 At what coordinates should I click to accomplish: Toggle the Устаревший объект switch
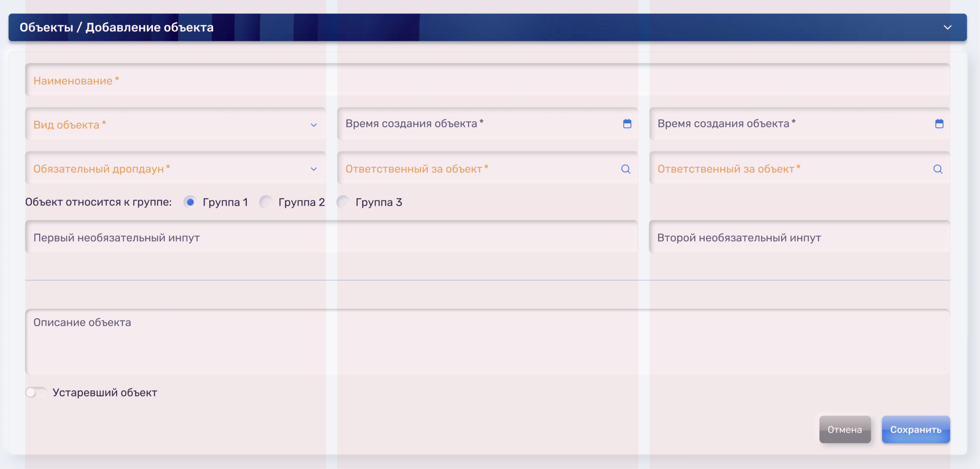tap(36, 392)
